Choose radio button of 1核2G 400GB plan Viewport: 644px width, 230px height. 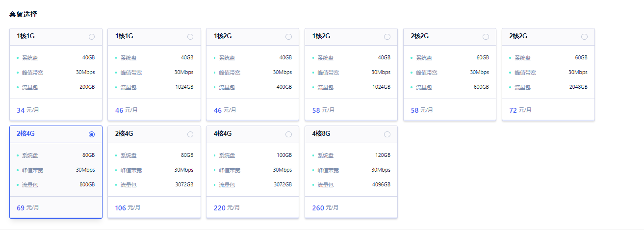click(288, 37)
